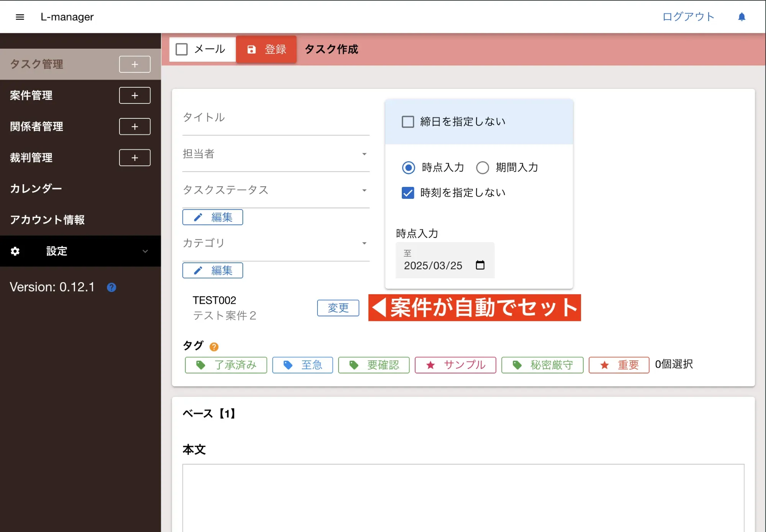Click the タイトル input field
Viewport: 766px width, 532px height.
pyautogui.click(x=276, y=118)
